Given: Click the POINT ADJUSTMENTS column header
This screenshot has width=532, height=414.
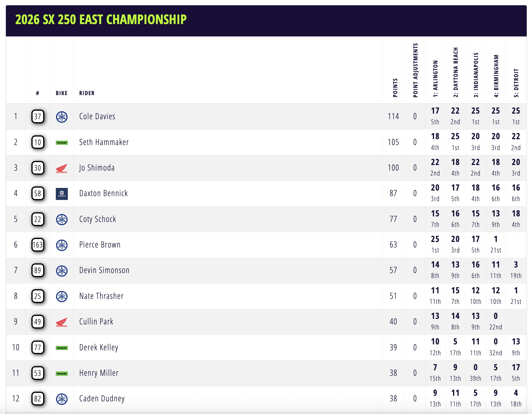Looking at the screenshot, I should 415,70.
